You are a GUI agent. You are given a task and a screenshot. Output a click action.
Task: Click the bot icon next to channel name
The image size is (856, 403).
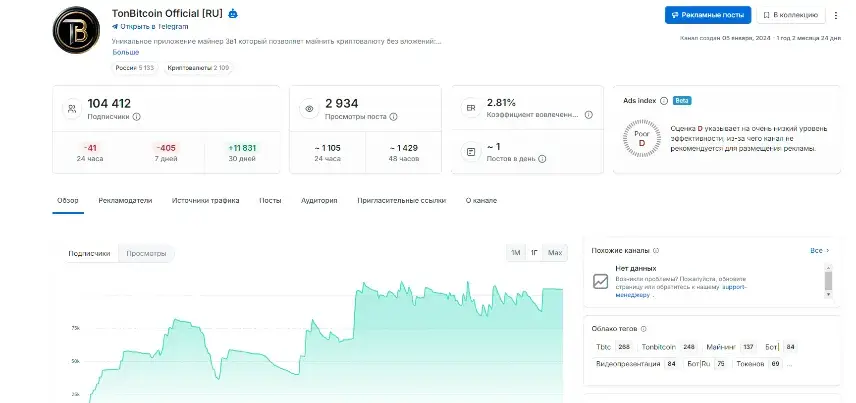233,14
